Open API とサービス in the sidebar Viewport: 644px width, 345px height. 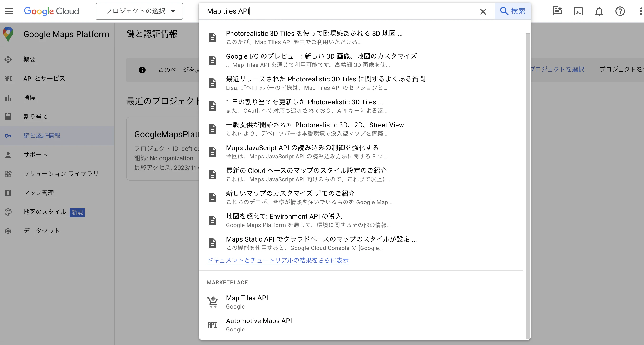coord(57,78)
